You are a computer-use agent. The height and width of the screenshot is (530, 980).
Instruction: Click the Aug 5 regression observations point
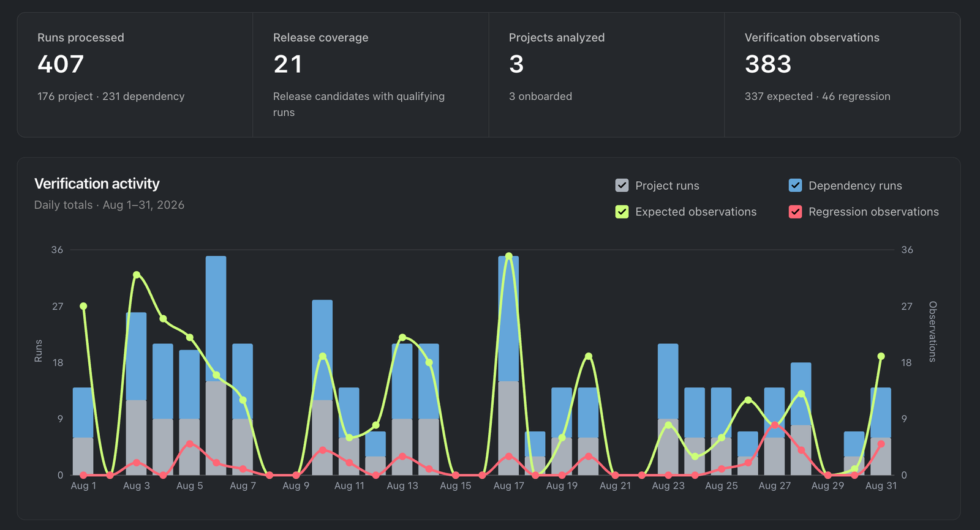(190, 444)
